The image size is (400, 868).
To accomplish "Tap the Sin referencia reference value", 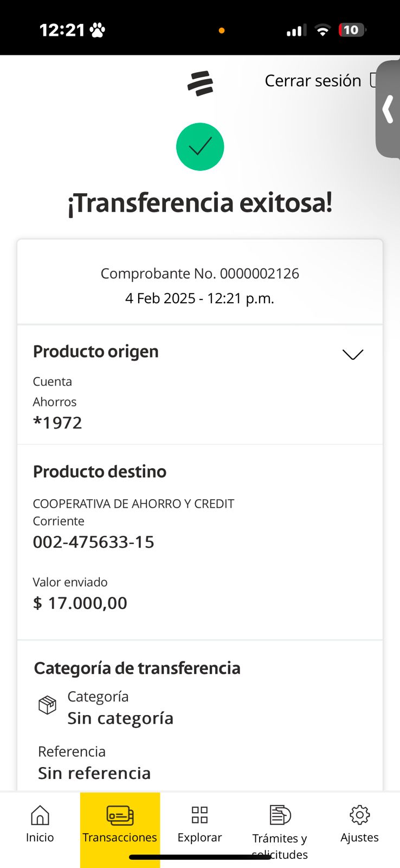I will point(94,773).
